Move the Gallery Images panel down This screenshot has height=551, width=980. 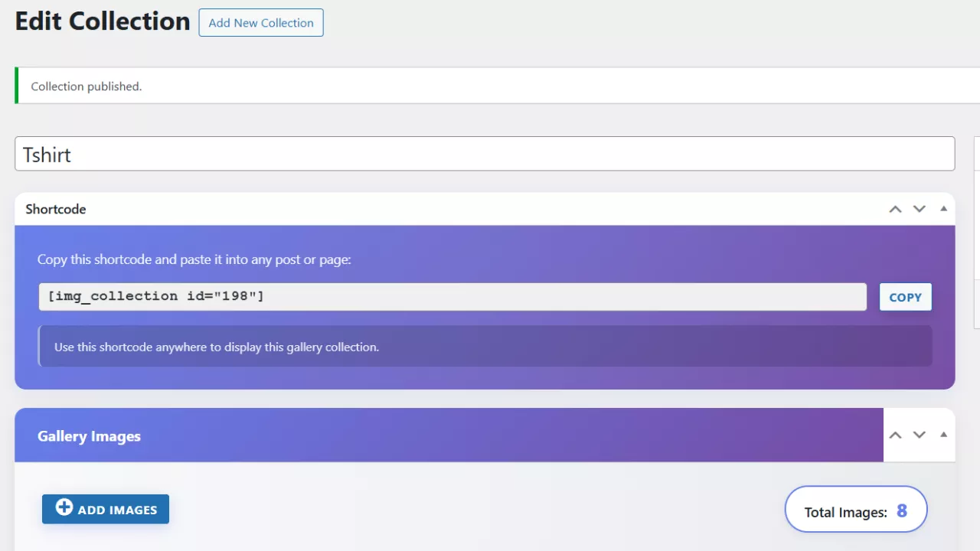pyautogui.click(x=920, y=435)
